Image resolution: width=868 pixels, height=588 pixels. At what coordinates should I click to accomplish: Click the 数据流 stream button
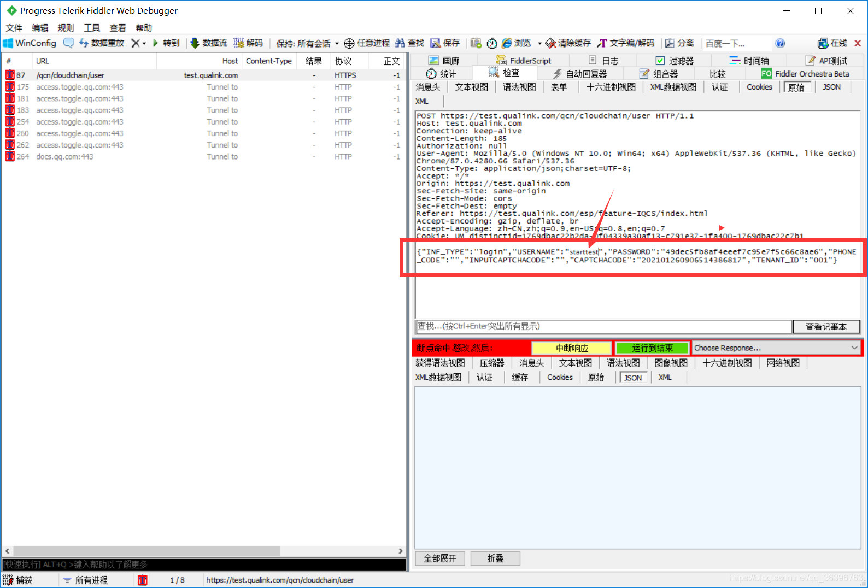point(208,43)
